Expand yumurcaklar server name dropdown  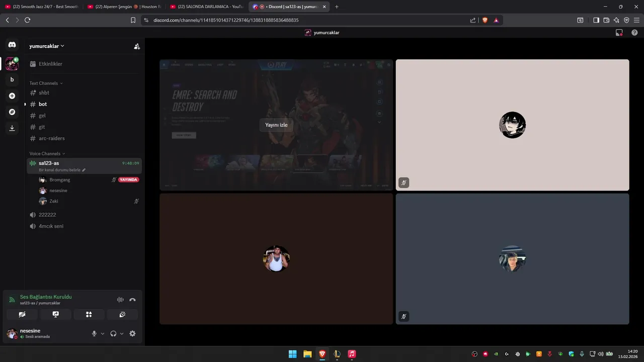(x=47, y=46)
